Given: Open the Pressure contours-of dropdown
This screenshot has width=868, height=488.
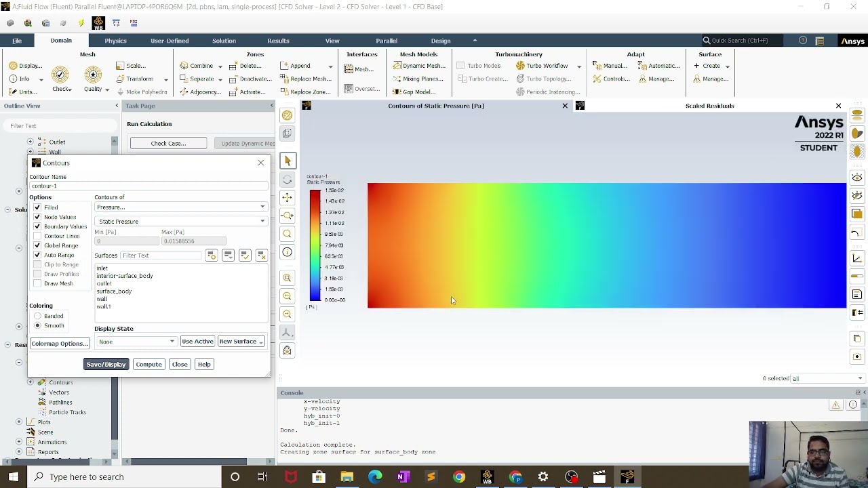Looking at the screenshot, I should coord(180,207).
